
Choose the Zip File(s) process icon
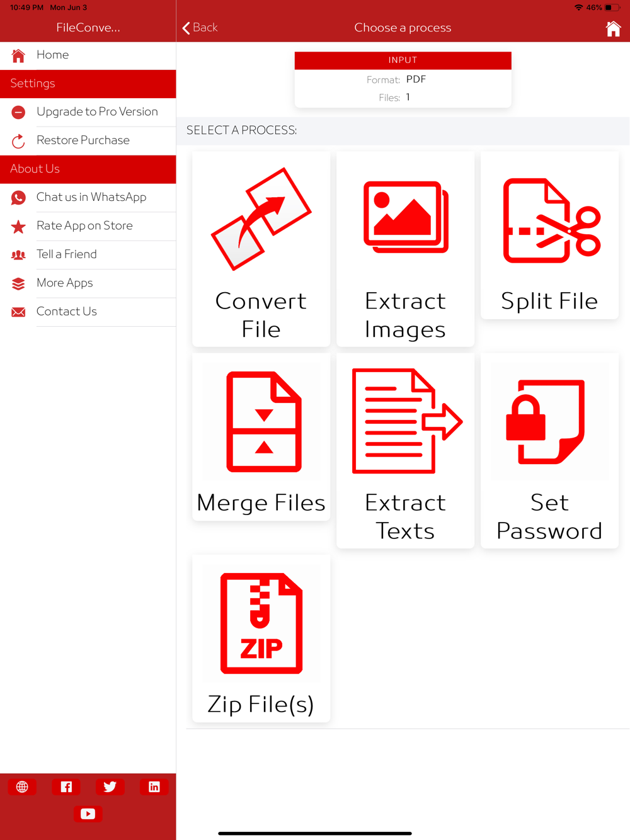[x=261, y=623]
